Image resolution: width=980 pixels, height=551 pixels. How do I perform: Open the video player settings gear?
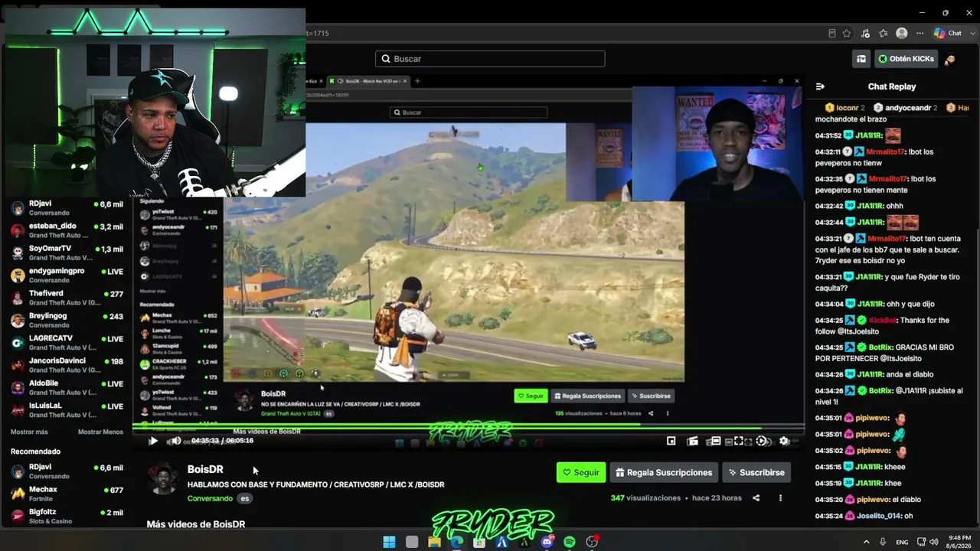pyautogui.click(x=784, y=441)
